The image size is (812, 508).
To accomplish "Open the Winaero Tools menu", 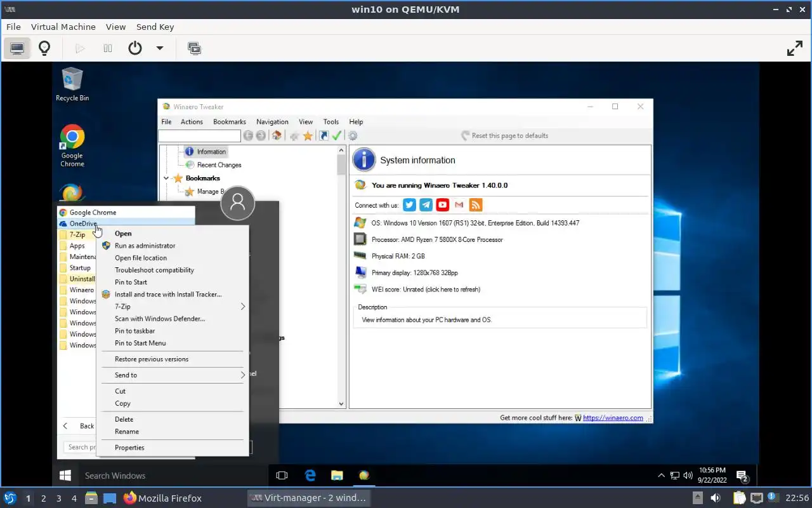I will tap(331, 122).
